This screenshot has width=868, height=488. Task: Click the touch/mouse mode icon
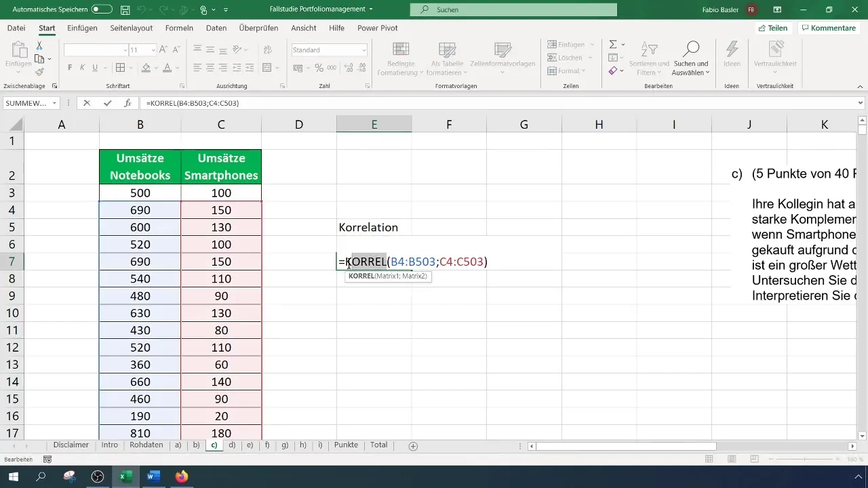tap(205, 10)
